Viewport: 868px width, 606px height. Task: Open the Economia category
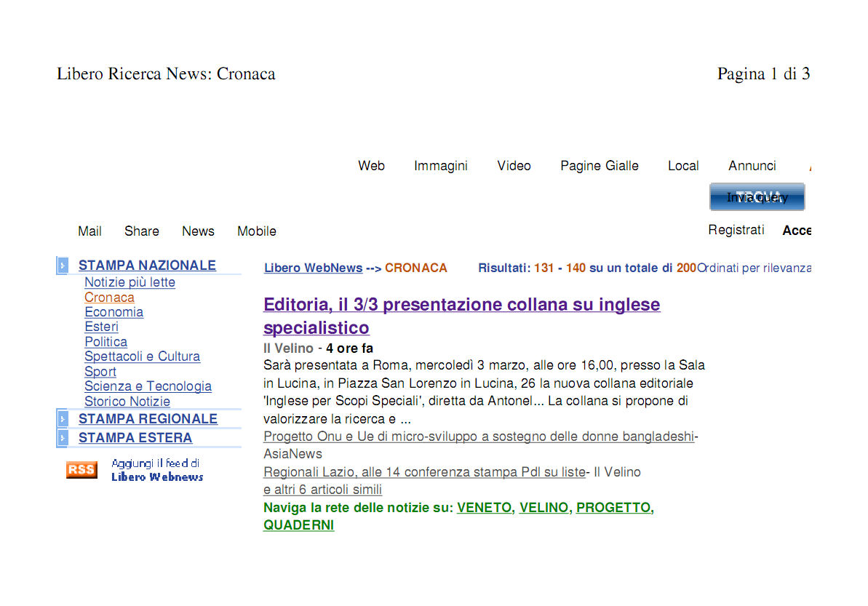pyautogui.click(x=114, y=312)
